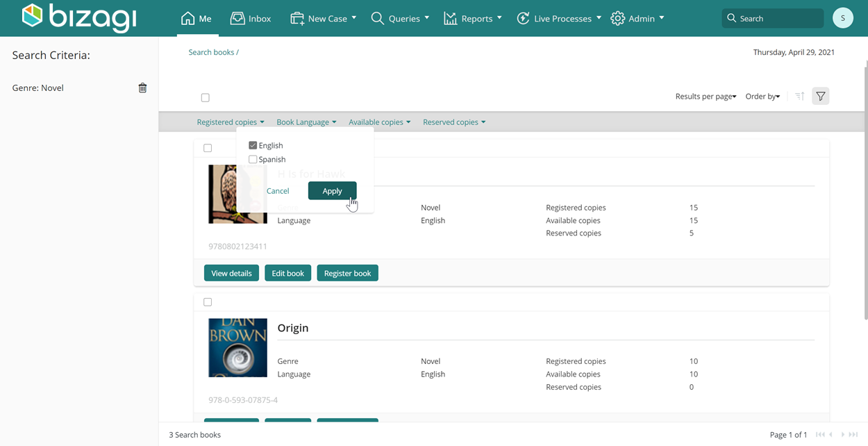Go to the first page icon
868x446 pixels.
pyautogui.click(x=820, y=435)
